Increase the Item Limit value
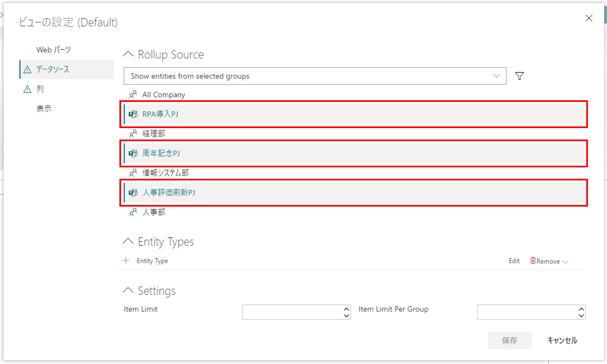This screenshot has height=364, width=607. click(346, 309)
